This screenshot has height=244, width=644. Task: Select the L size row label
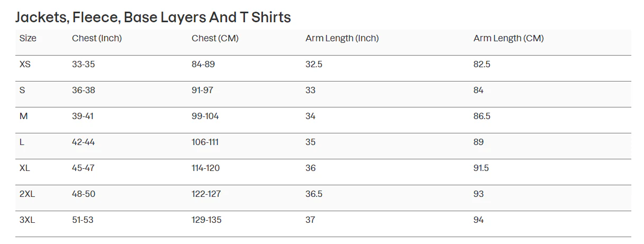click(22, 142)
